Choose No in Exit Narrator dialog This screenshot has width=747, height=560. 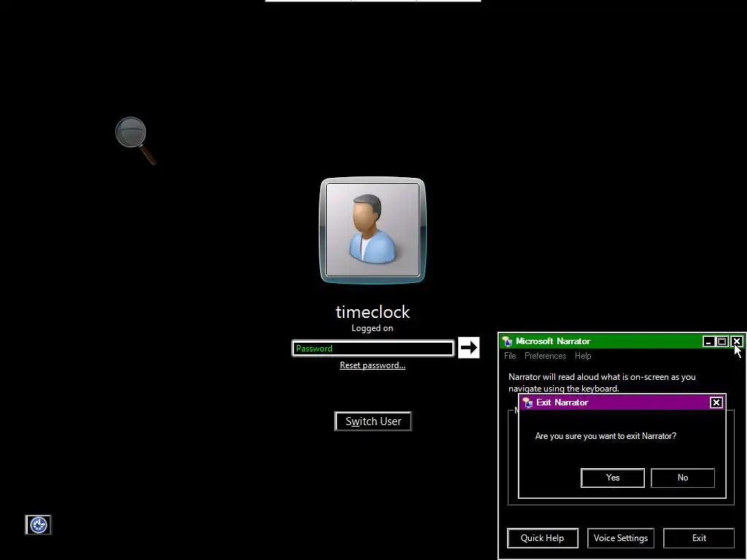(683, 478)
